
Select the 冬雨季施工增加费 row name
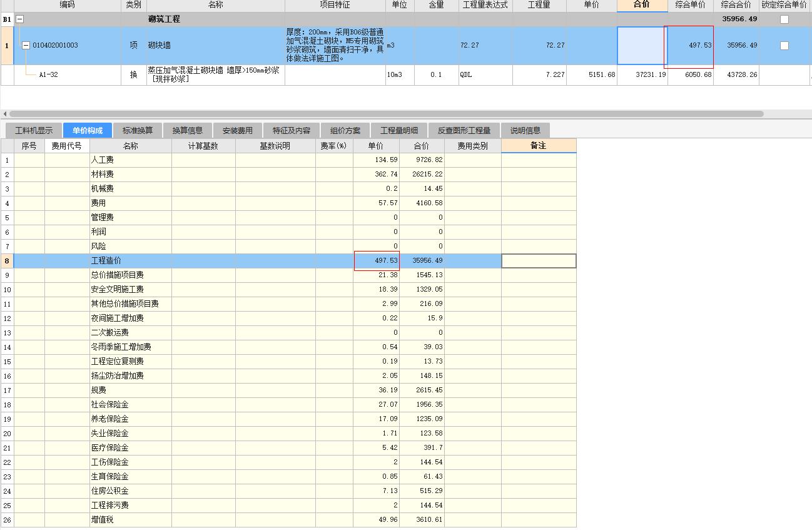[121, 347]
